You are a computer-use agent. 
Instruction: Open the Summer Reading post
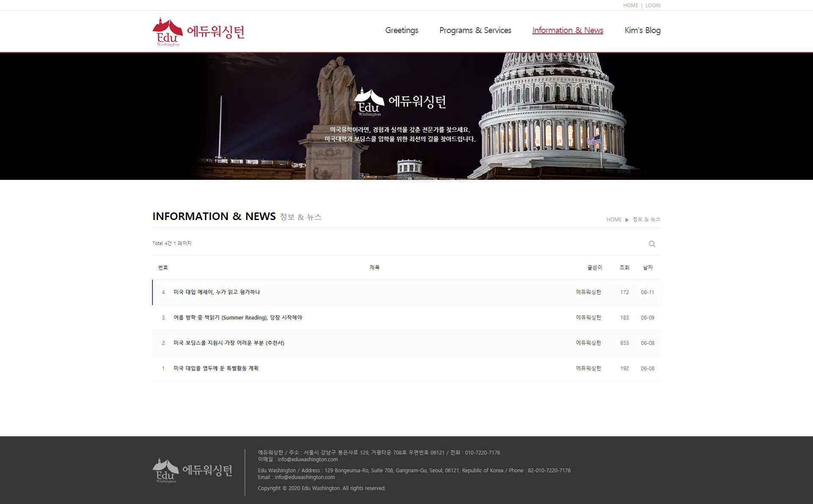pos(238,317)
